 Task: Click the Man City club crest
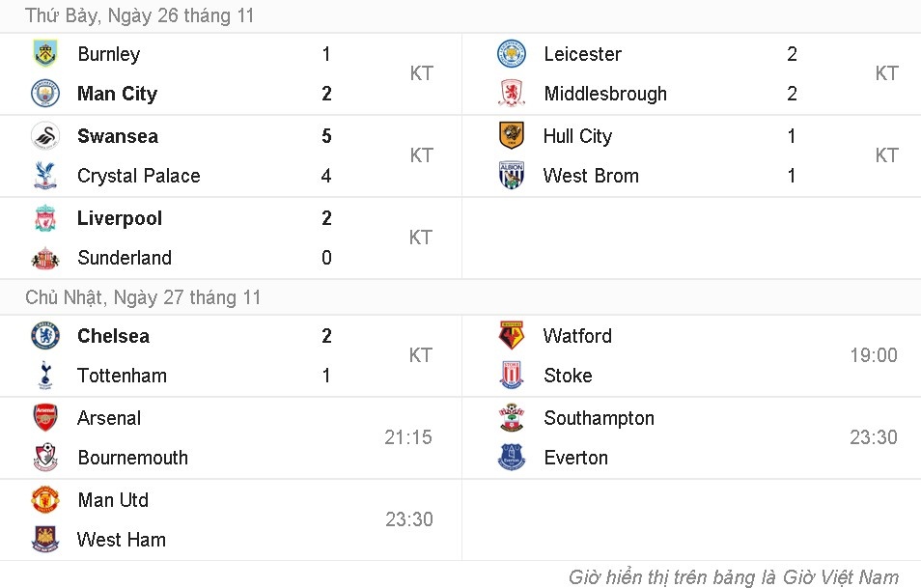(x=44, y=94)
